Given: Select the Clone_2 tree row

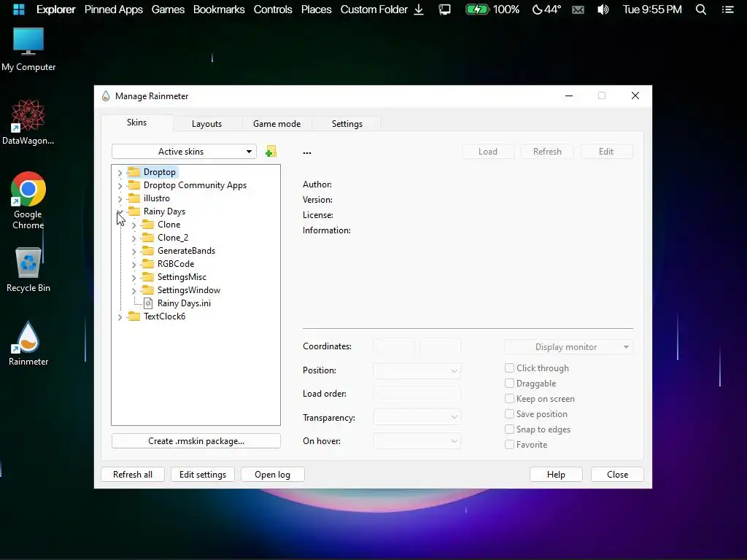Looking at the screenshot, I should (x=173, y=238).
